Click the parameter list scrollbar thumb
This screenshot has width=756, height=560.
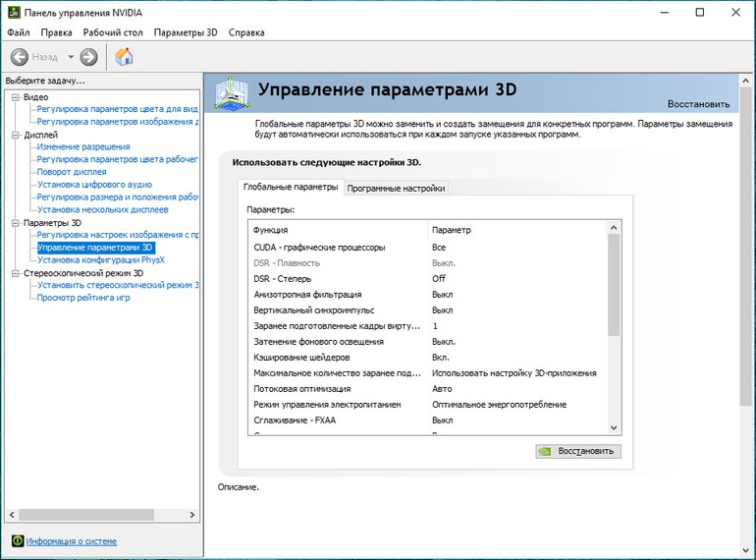click(614, 285)
